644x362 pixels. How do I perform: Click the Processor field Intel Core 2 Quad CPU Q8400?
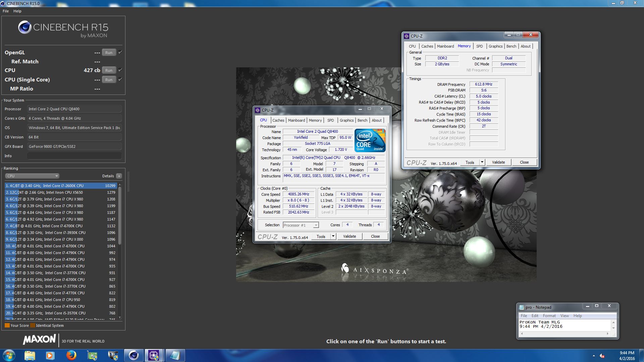click(74, 109)
